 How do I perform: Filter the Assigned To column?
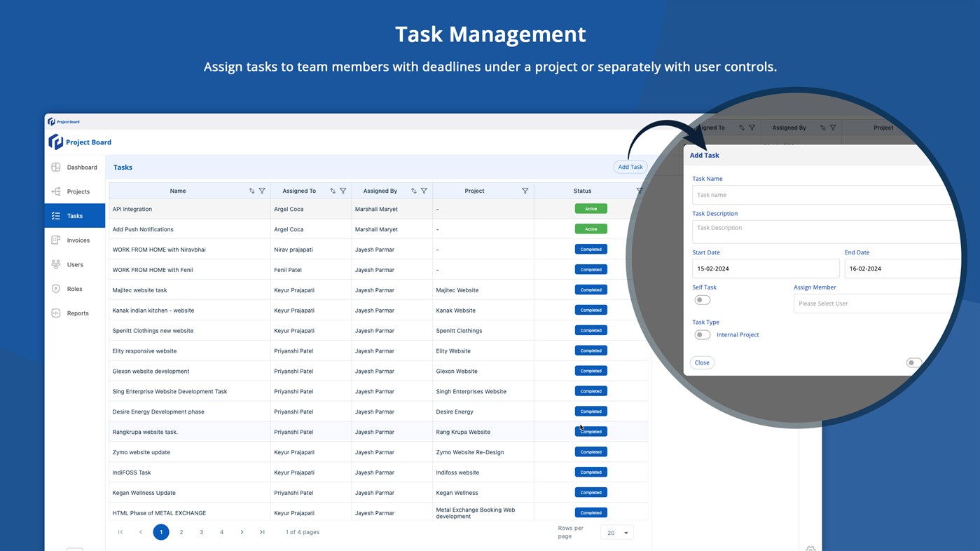[343, 191]
